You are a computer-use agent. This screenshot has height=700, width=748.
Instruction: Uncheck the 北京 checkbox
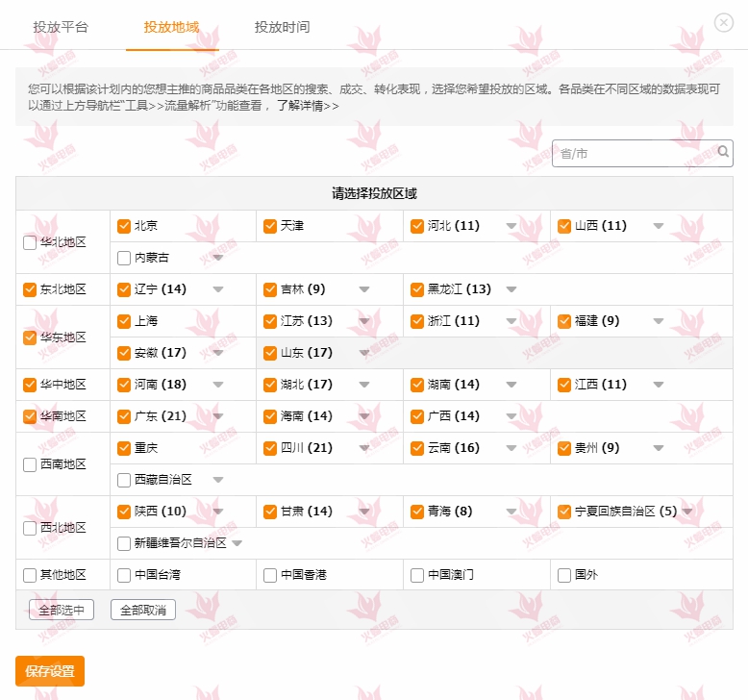pyautogui.click(x=124, y=226)
